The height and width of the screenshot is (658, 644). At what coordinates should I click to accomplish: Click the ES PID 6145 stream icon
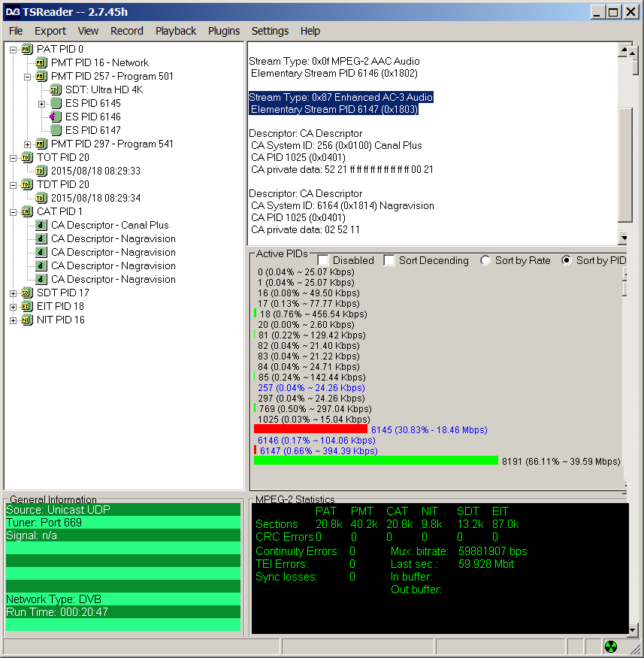[x=56, y=103]
